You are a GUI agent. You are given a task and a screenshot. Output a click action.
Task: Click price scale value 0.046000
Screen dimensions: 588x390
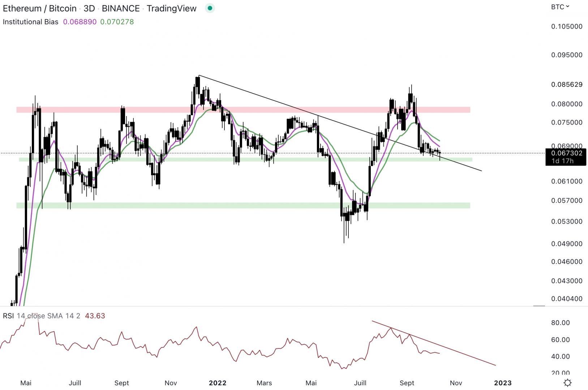point(567,261)
